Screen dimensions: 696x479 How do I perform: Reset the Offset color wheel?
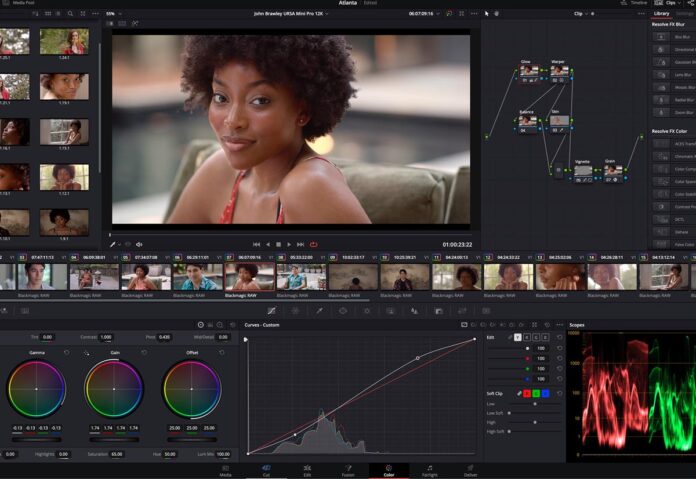(221, 352)
